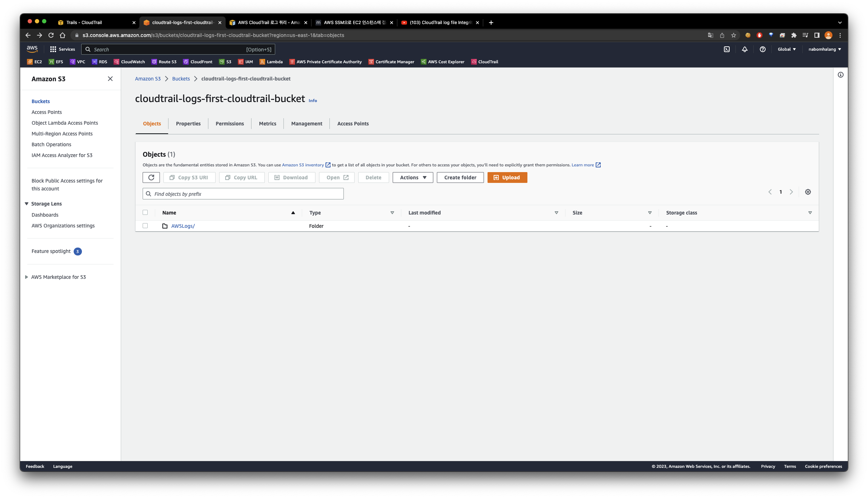Click Create folder
The width and height of the screenshot is (868, 498).
[460, 177]
